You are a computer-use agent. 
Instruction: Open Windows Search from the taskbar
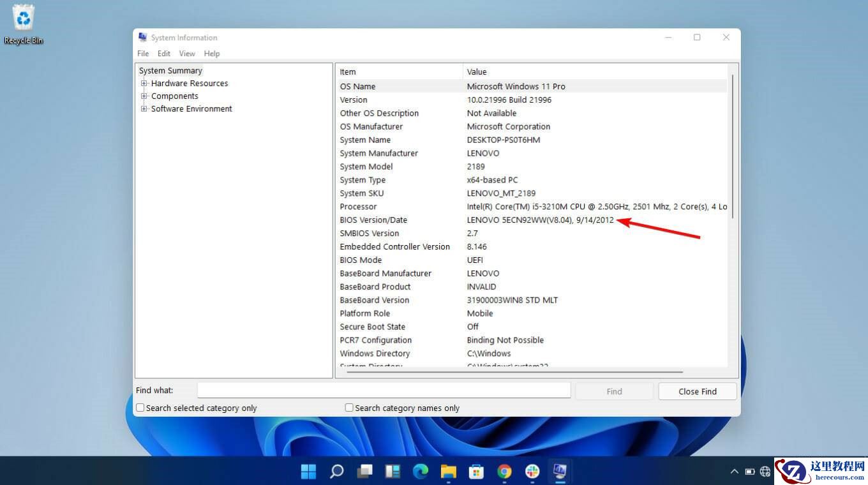click(x=336, y=471)
